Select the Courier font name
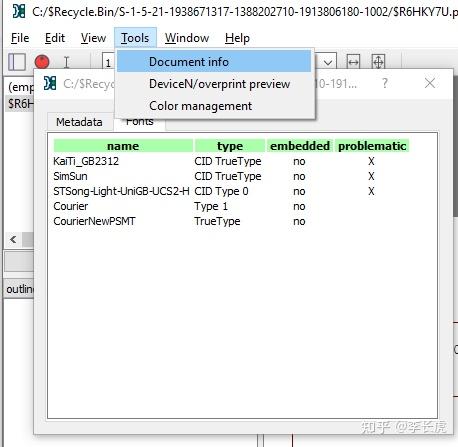Viewport: 458px width, 447px height. pos(71,206)
